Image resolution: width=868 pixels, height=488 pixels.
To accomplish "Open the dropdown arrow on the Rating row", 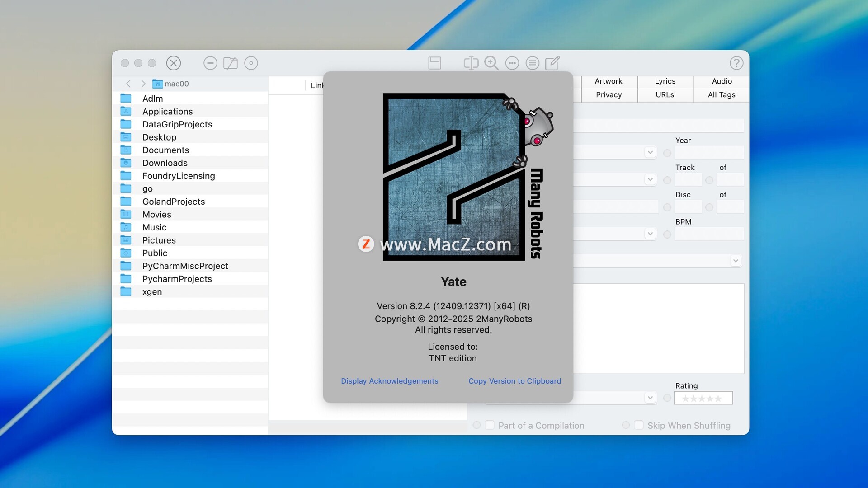I will click(x=650, y=398).
